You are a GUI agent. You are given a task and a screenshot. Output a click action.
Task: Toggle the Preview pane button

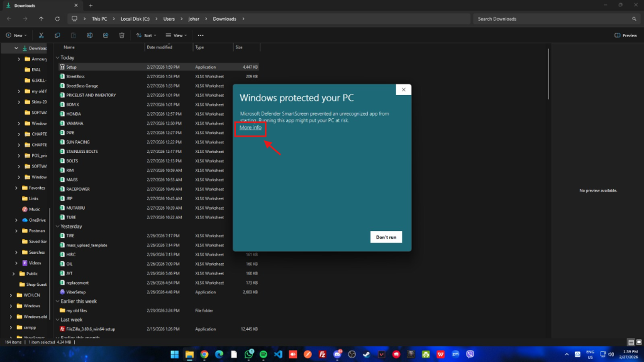click(x=626, y=35)
